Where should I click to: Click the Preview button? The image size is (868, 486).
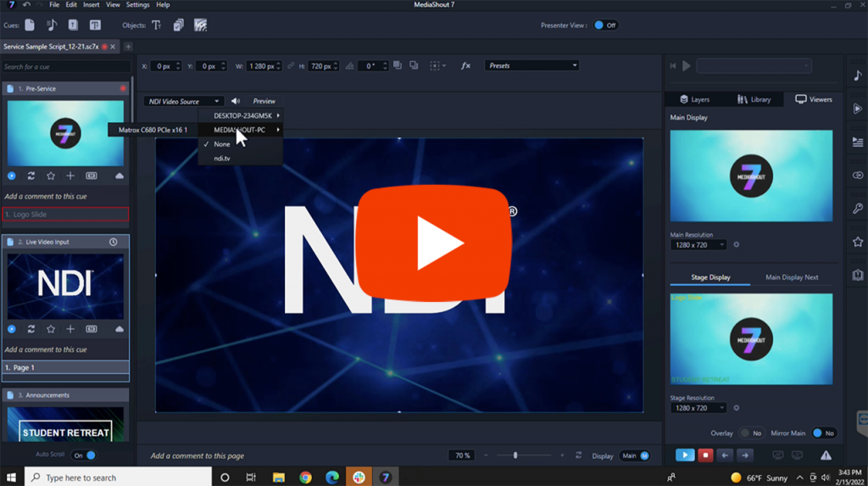coord(264,102)
